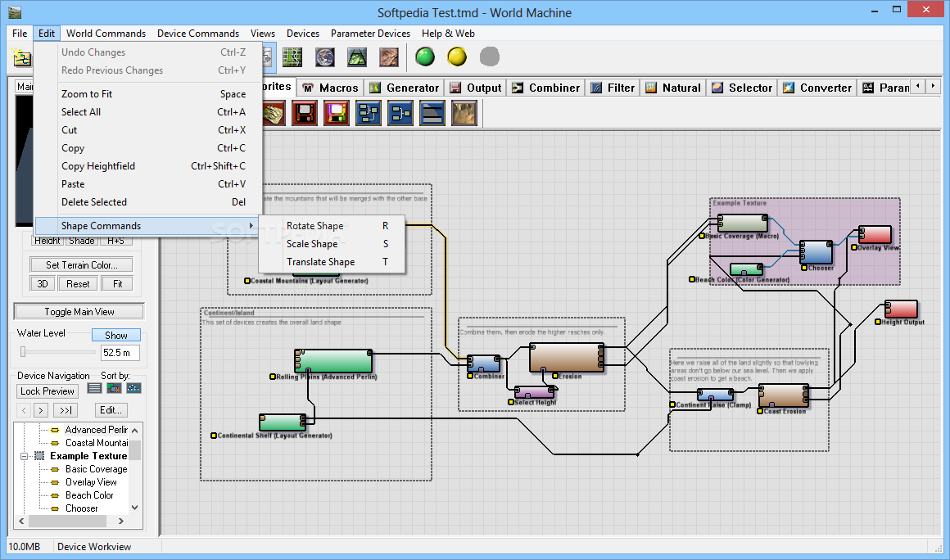Click the Fit preview button
Viewport: 950px width, 560px height.
[118, 283]
